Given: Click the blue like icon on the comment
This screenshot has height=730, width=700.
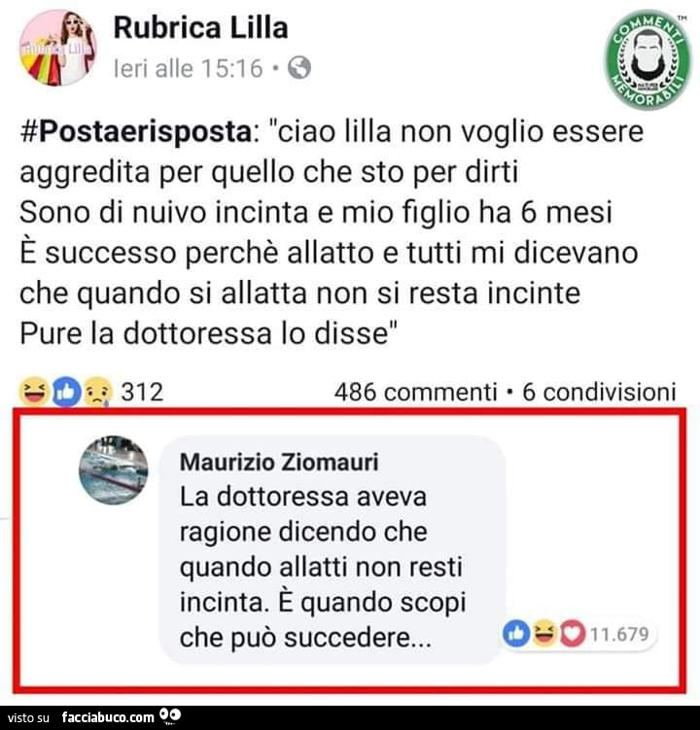Looking at the screenshot, I should [516, 634].
